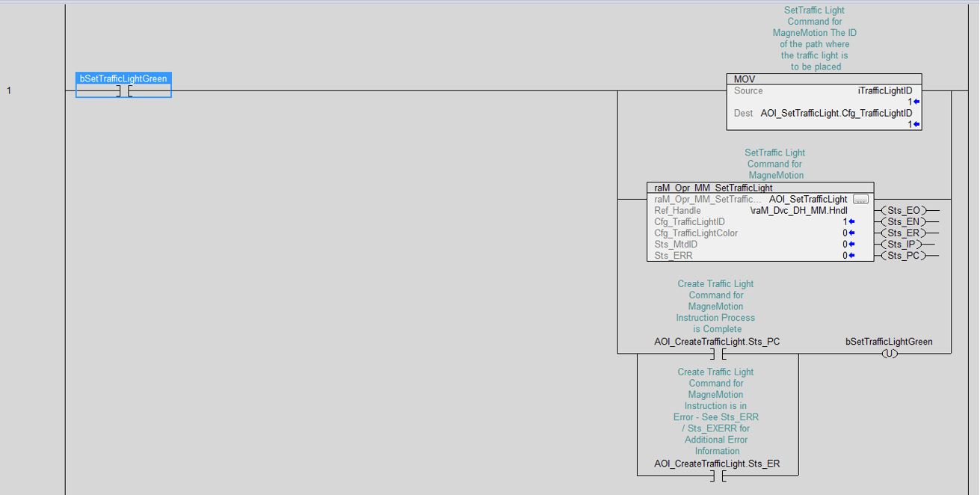The height and width of the screenshot is (495, 980).
Task: Select rung number 1 in the margin
Action: point(9,90)
